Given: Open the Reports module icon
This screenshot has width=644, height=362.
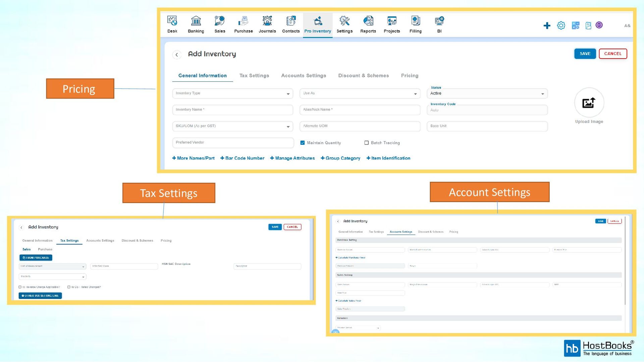Looking at the screenshot, I should pos(368,21).
